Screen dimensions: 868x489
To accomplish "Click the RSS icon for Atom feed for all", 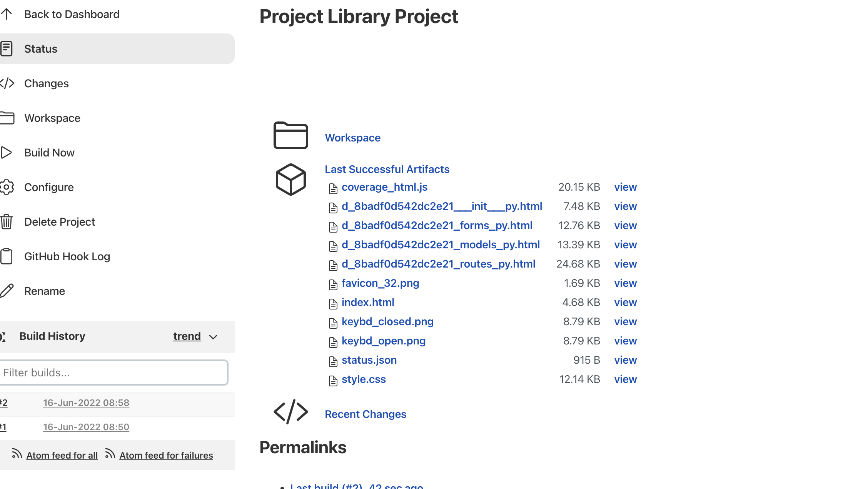I will 17,454.
